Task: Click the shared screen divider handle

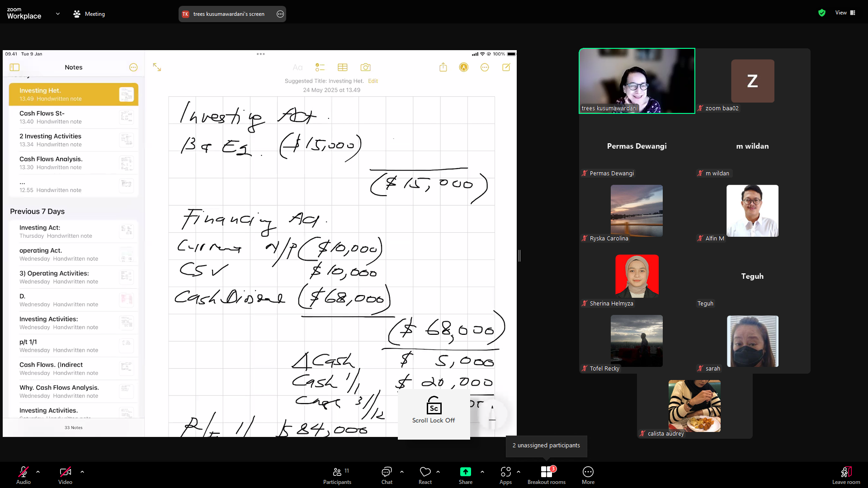Action: click(519, 256)
